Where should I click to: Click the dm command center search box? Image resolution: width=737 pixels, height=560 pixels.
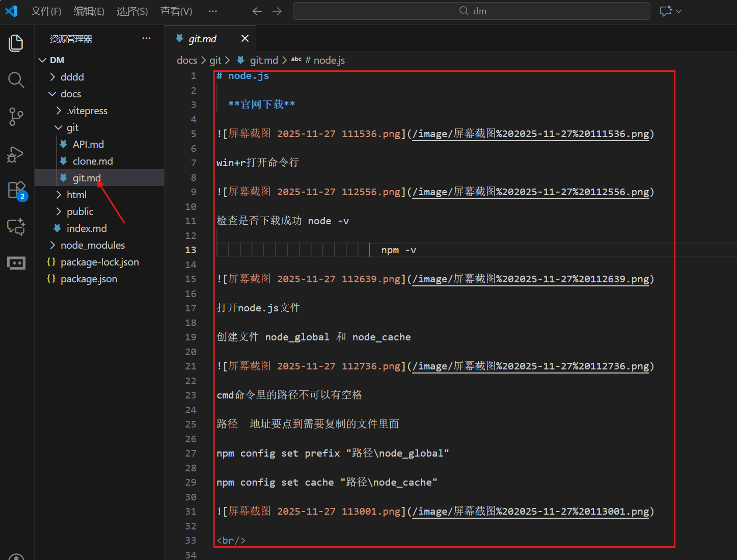click(471, 11)
